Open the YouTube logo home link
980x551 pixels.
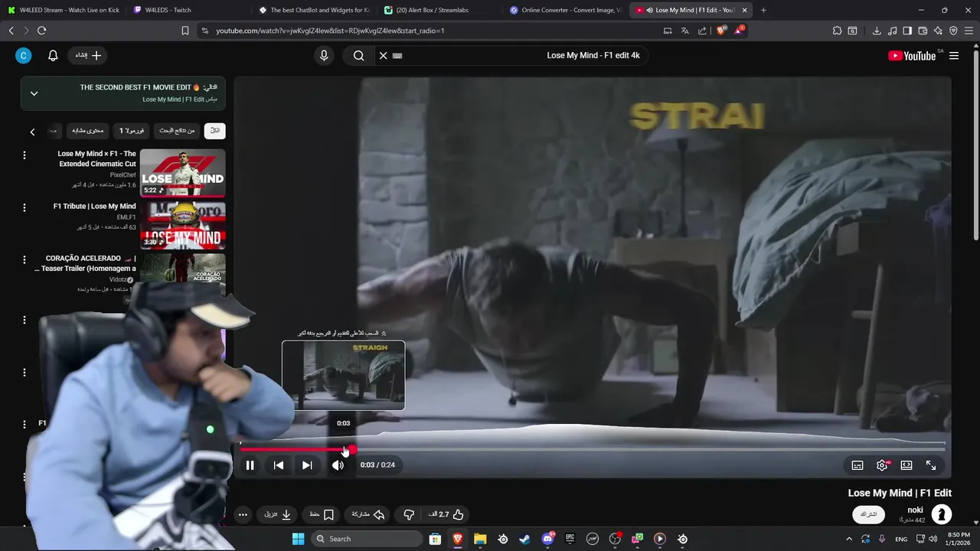[912, 56]
